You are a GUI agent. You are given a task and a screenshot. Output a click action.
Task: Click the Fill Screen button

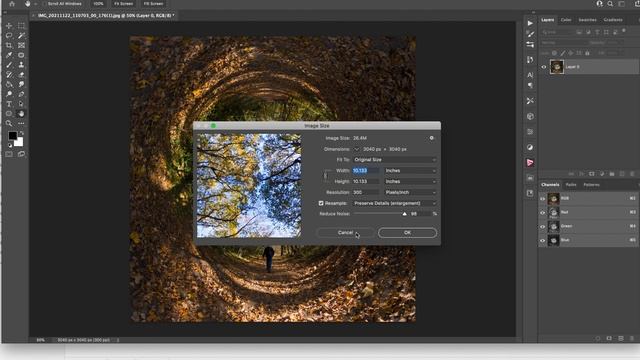pos(153,4)
